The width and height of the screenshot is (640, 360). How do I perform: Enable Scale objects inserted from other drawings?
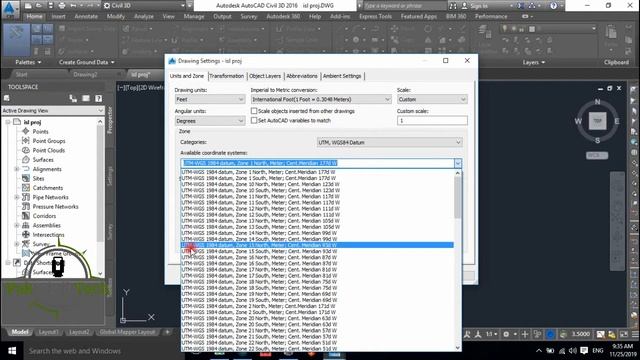click(x=254, y=111)
